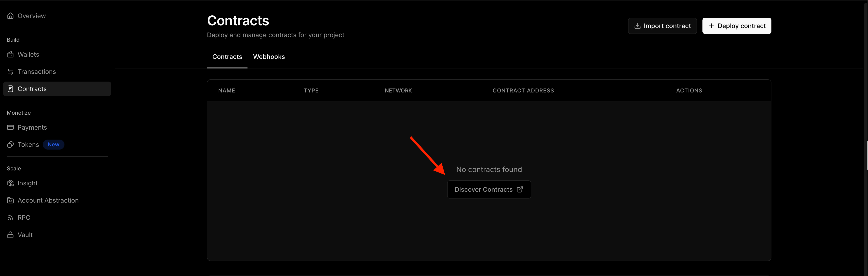Viewport: 868px width, 276px height.
Task: Click the Account Abstraction icon
Action: click(10, 200)
